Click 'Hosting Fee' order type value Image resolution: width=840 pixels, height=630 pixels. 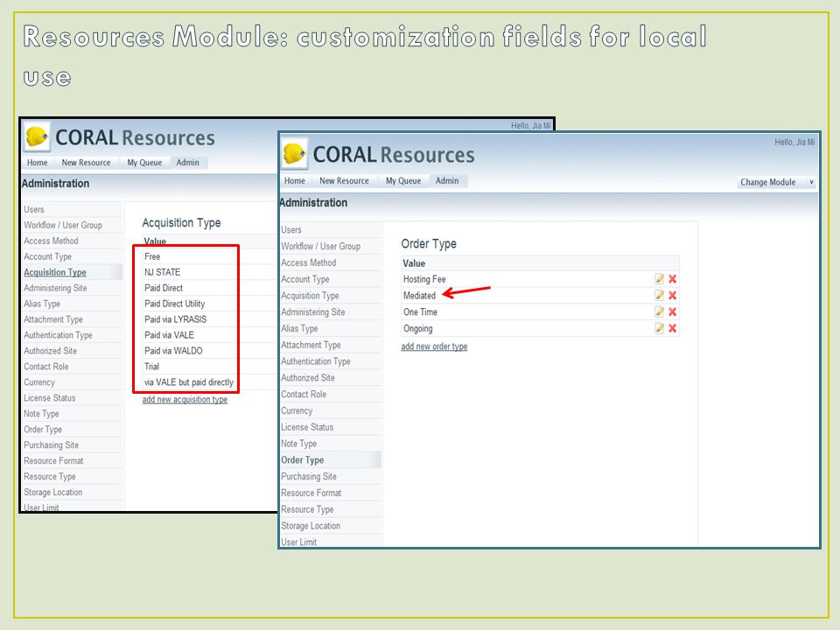point(424,279)
